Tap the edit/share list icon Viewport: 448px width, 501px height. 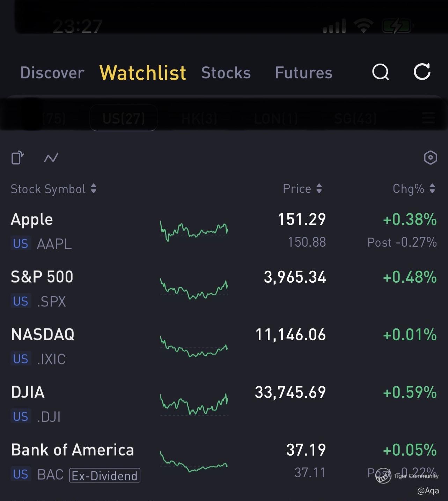click(17, 158)
